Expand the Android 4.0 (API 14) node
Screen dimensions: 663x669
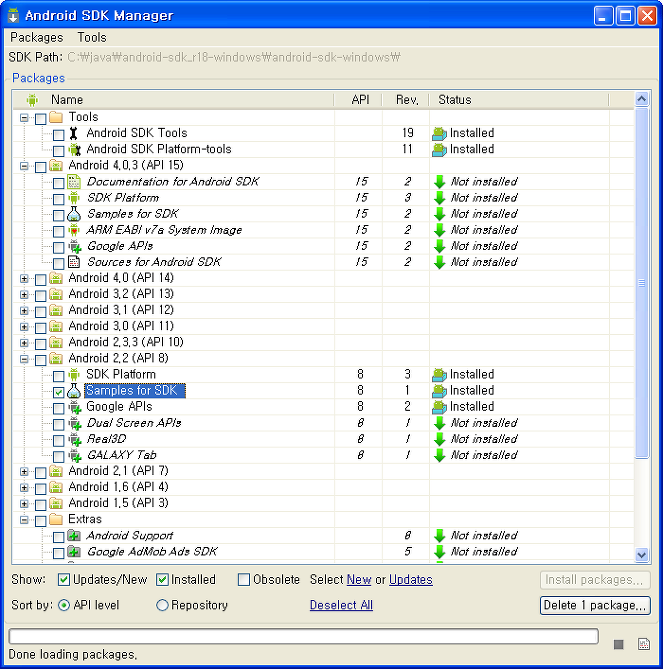pos(24,279)
